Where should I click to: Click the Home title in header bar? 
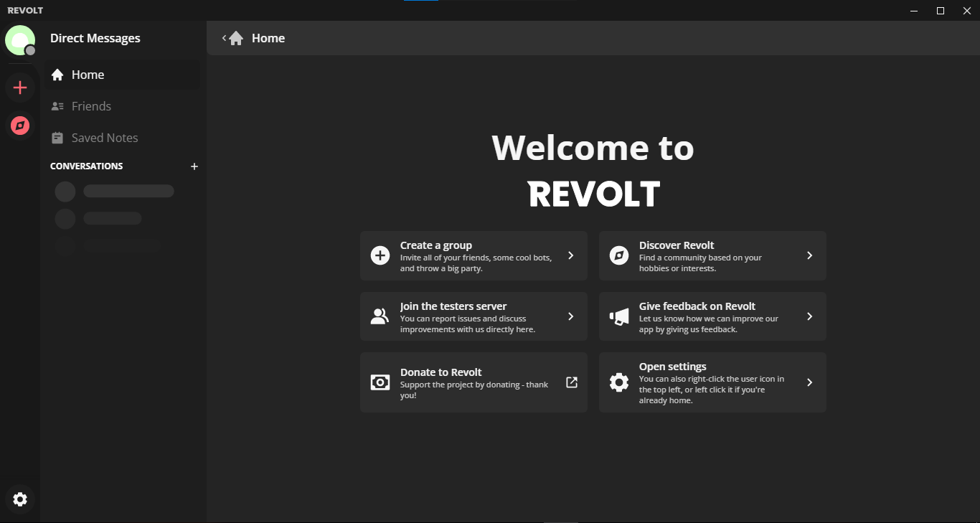coord(268,38)
